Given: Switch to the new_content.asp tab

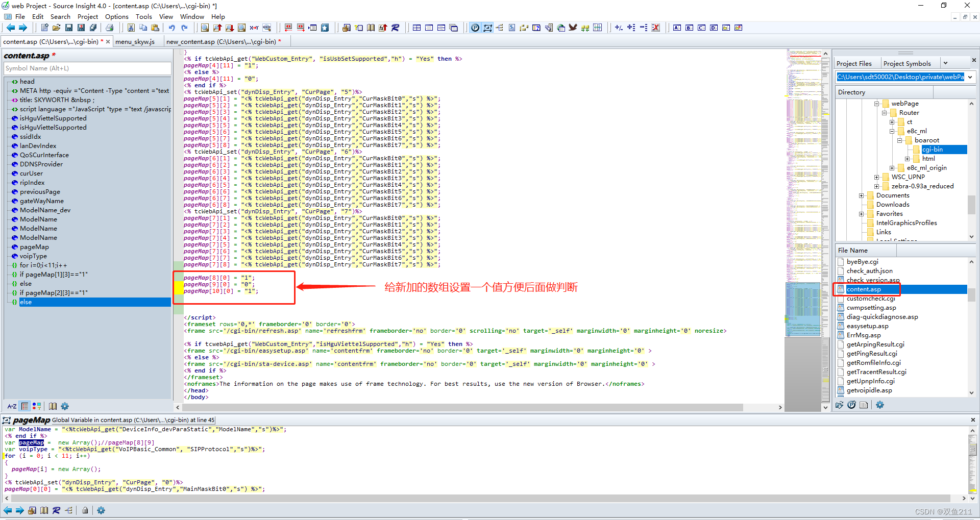Looking at the screenshot, I should 223,41.
